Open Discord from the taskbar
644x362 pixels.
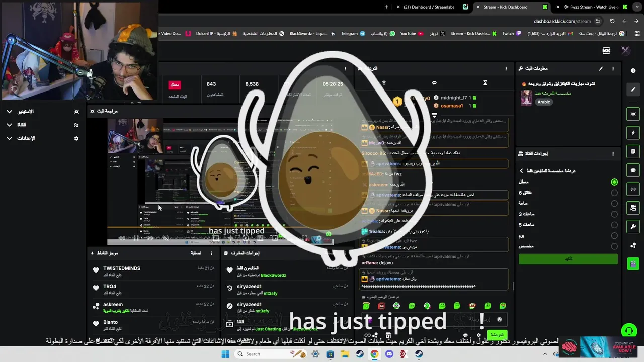pos(389,354)
